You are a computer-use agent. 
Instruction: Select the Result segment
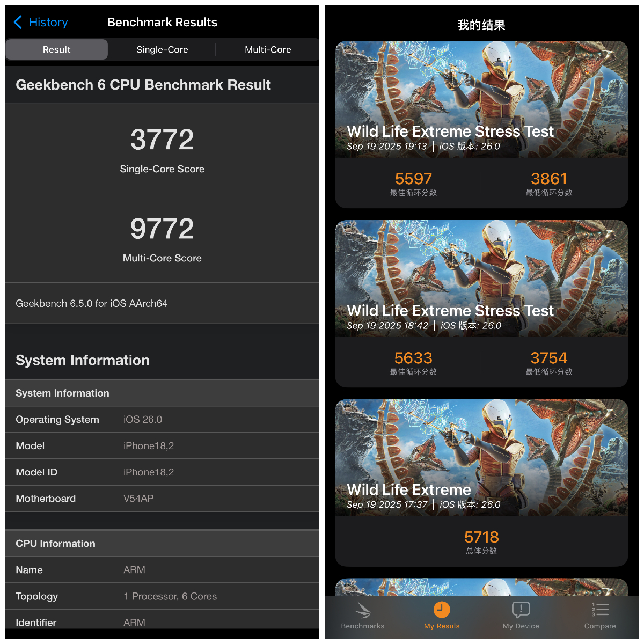pos(57,49)
